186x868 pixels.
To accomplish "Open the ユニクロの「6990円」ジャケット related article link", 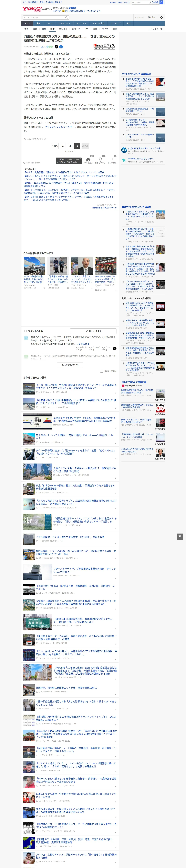I will (69, 191).
